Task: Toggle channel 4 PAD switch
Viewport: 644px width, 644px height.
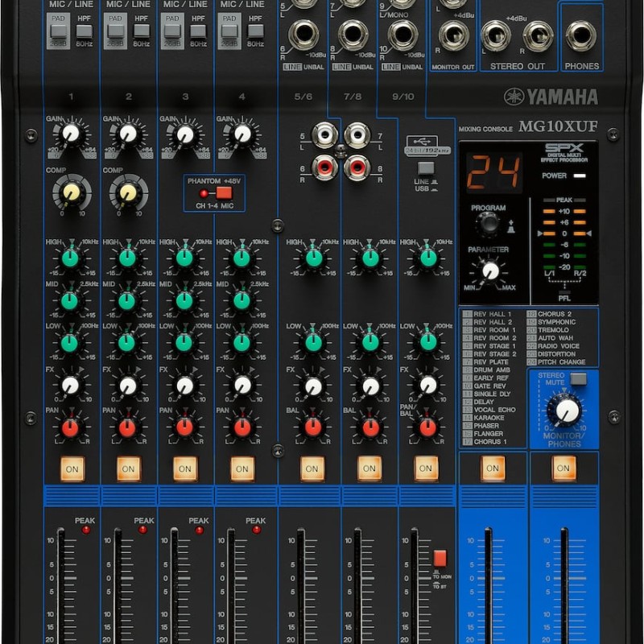Action: tap(229, 31)
